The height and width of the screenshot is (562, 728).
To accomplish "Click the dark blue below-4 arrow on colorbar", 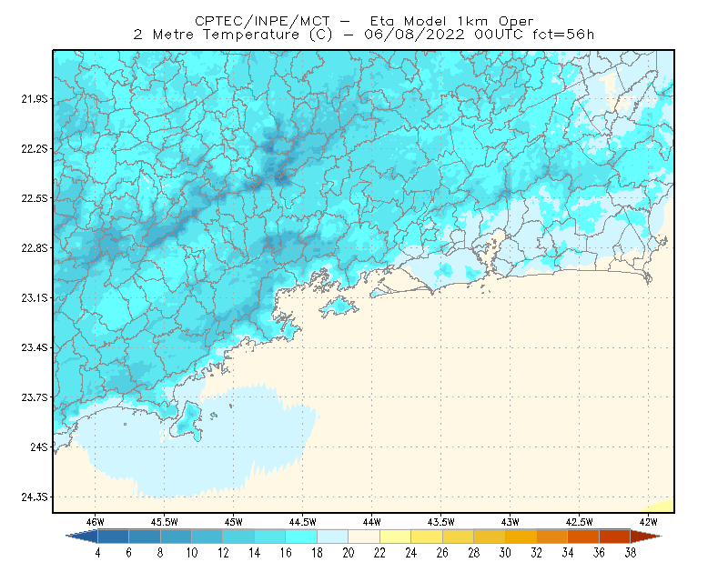I will (82, 536).
